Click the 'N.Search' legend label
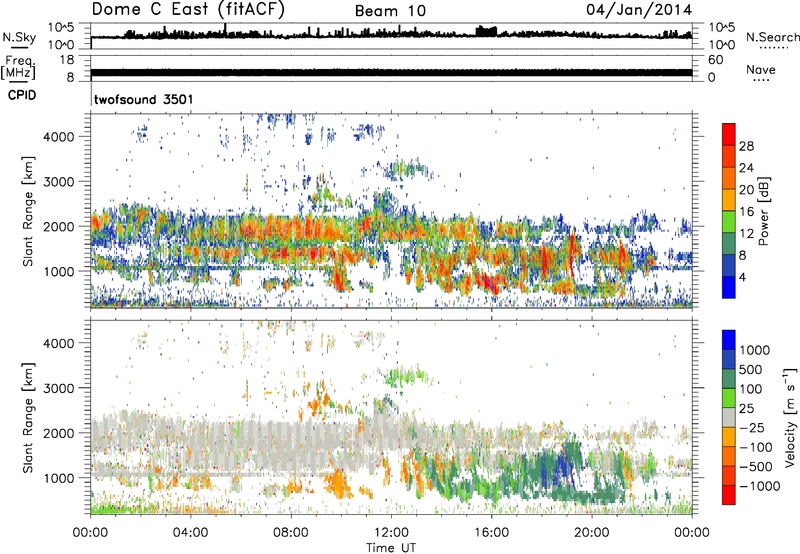 tap(772, 37)
